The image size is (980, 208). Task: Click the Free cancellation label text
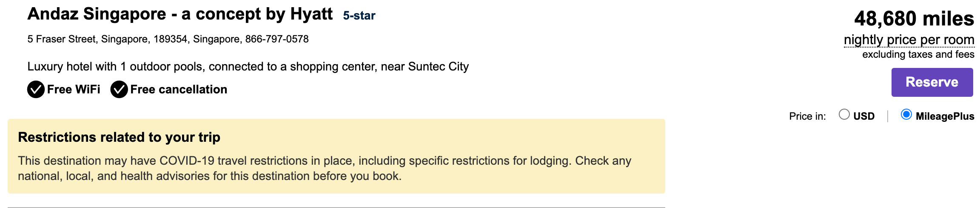click(x=179, y=90)
